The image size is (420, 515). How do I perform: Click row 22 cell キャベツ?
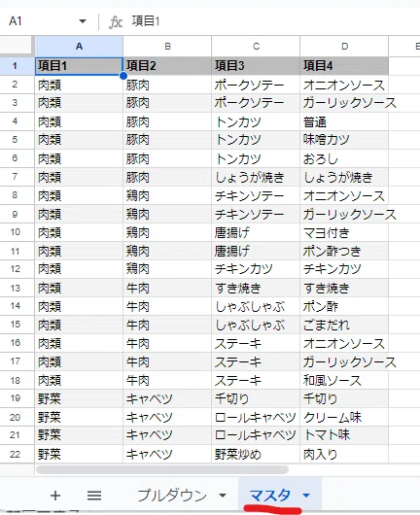click(167, 454)
